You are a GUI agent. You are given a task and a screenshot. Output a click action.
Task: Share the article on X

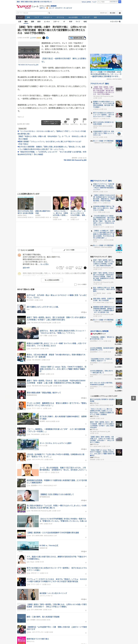(x=44, y=38)
